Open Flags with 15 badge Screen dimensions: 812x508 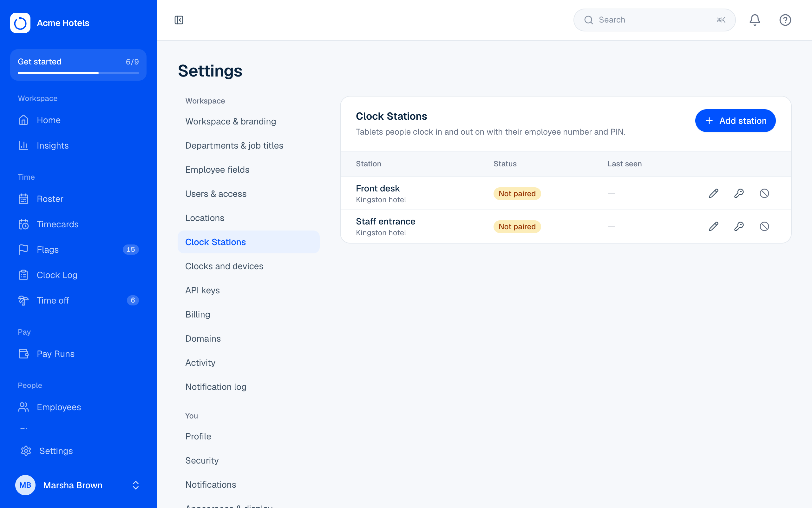point(78,250)
